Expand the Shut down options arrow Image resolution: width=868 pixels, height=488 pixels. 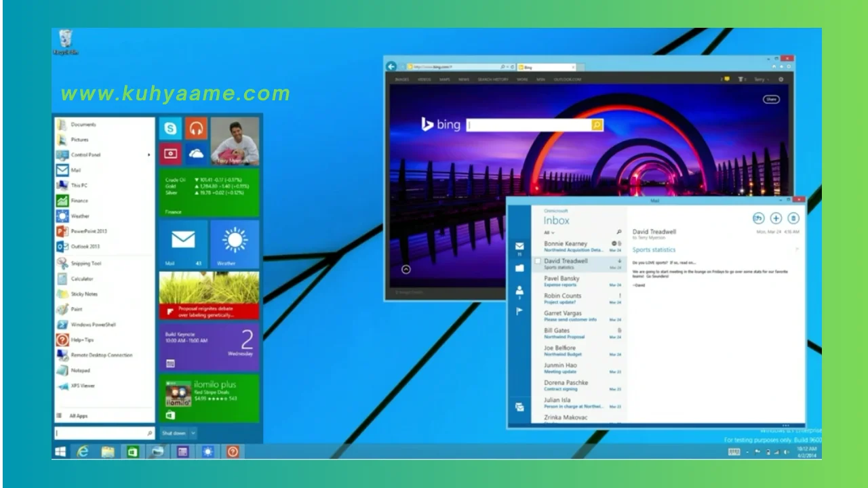(193, 432)
